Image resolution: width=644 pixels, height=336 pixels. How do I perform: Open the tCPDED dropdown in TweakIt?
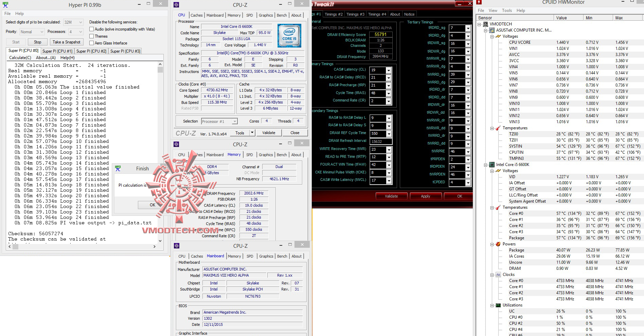point(468,183)
